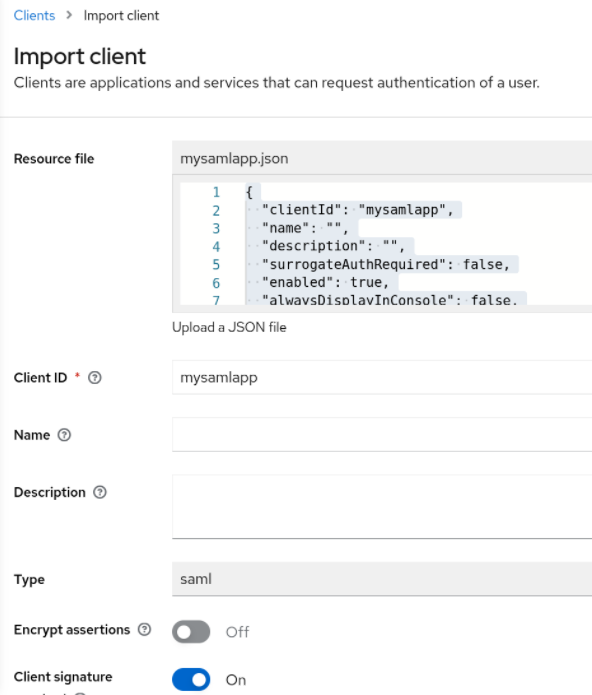Screen dimensions: 592x695
Task: Click the Import client breadcrumb text
Action: (121, 16)
